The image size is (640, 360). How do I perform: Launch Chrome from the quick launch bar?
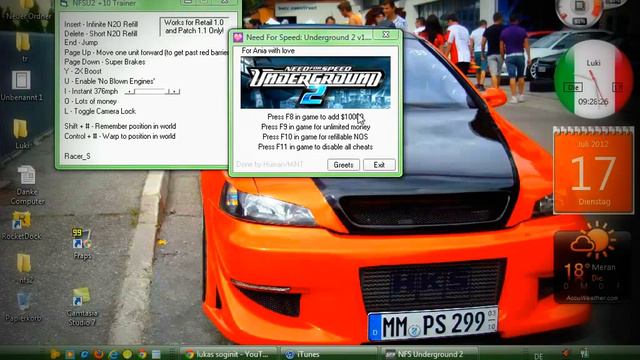click(142, 354)
